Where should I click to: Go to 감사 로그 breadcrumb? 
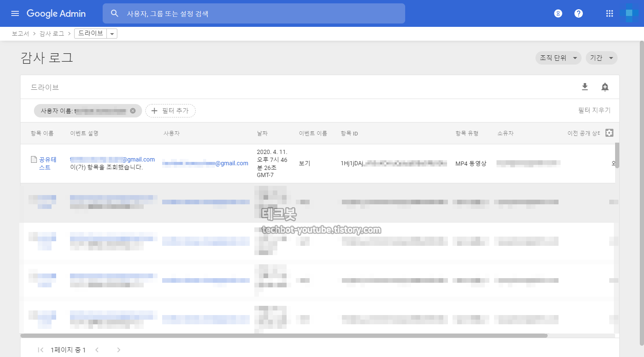(52, 34)
